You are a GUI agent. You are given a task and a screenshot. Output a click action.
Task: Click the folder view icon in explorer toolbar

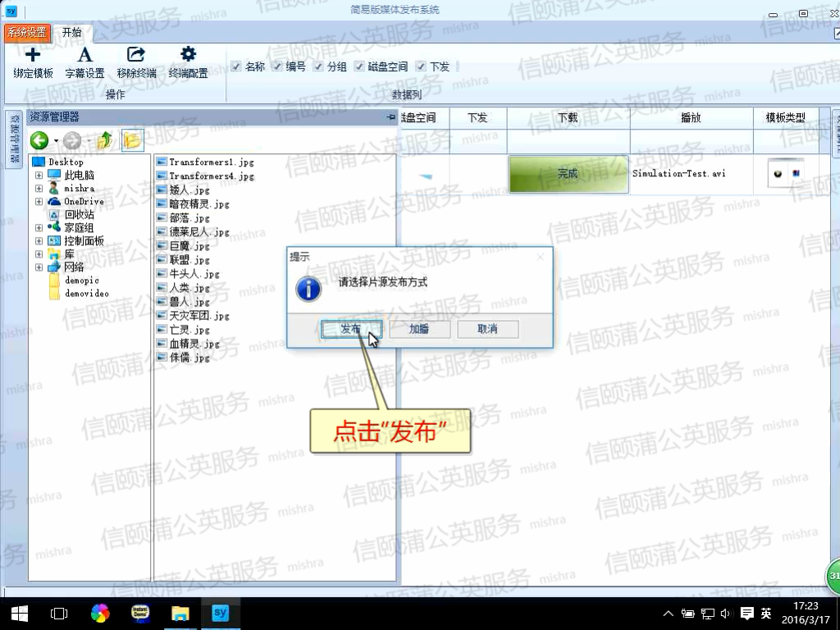[131, 140]
